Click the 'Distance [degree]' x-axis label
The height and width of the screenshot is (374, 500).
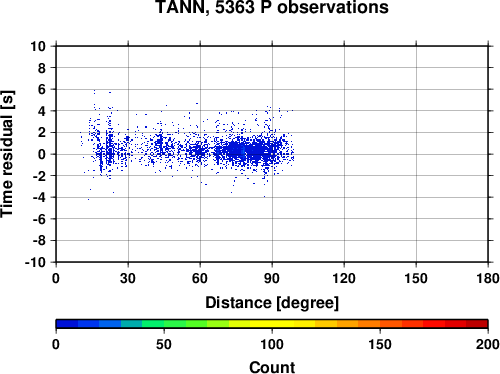[x=272, y=303]
